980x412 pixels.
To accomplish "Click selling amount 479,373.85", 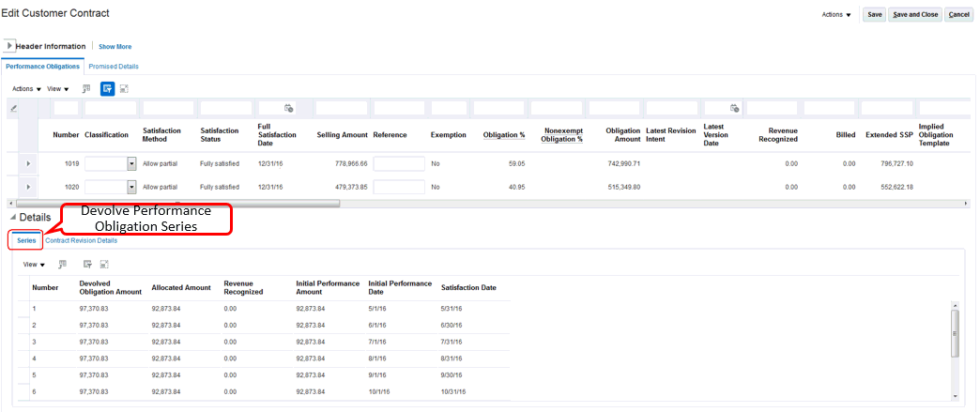I will point(351,187).
